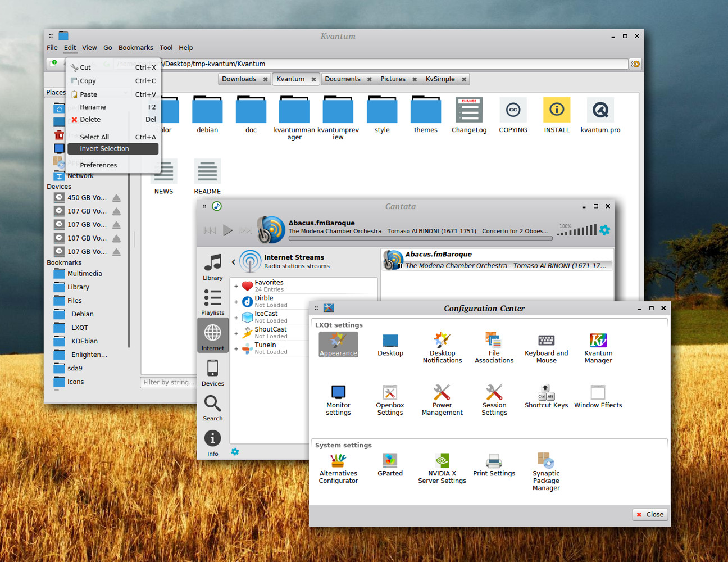This screenshot has width=728, height=562.
Task: Open NVIDIA X Server Settings
Action: click(442, 468)
